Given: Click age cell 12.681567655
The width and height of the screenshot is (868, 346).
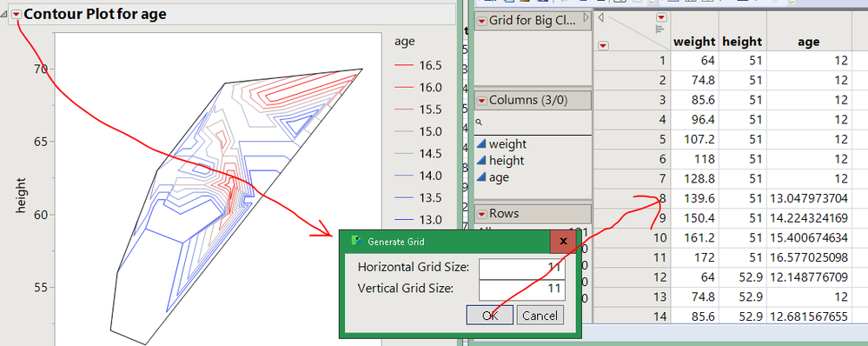Looking at the screenshot, I should point(809,317).
